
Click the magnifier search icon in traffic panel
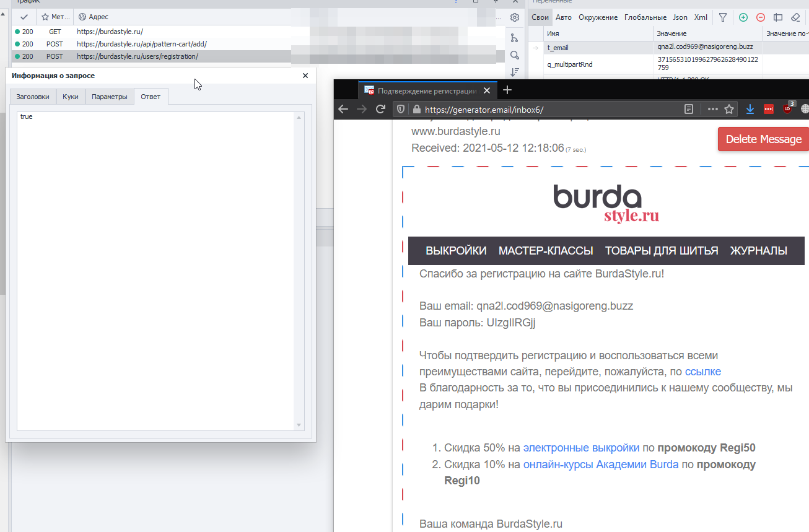click(x=514, y=55)
